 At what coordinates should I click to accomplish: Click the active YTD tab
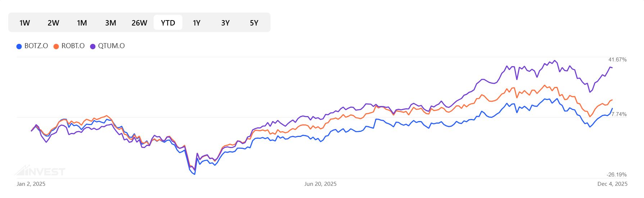pos(168,23)
